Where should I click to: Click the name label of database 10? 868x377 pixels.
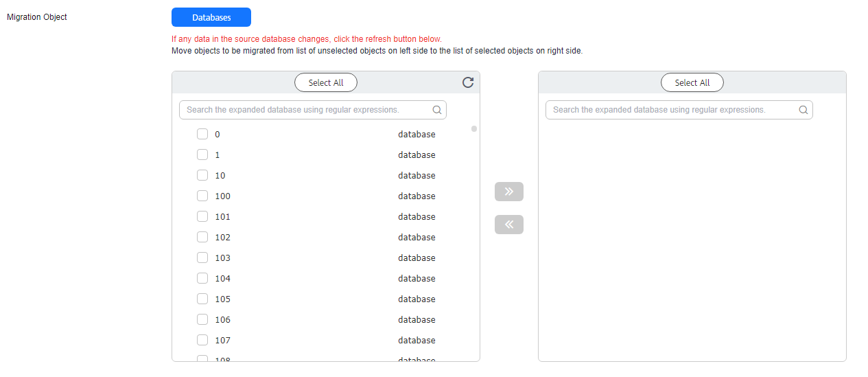pyautogui.click(x=220, y=176)
